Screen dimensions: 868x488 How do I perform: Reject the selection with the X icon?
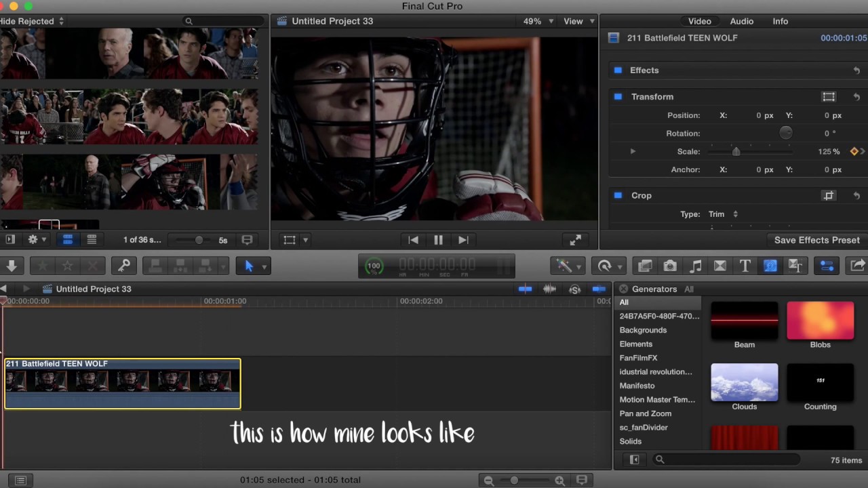(x=93, y=266)
